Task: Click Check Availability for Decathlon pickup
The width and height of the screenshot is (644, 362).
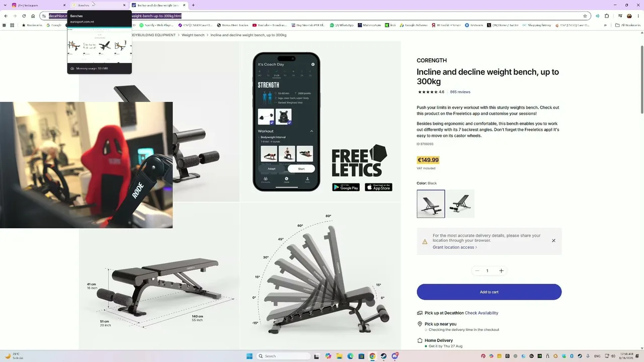Action: tap(481, 313)
